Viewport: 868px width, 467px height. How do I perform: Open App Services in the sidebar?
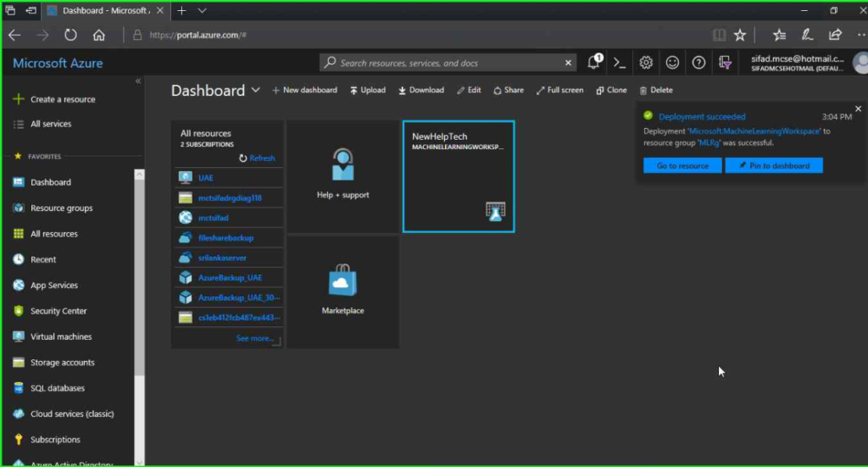pyautogui.click(x=46, y=285)
